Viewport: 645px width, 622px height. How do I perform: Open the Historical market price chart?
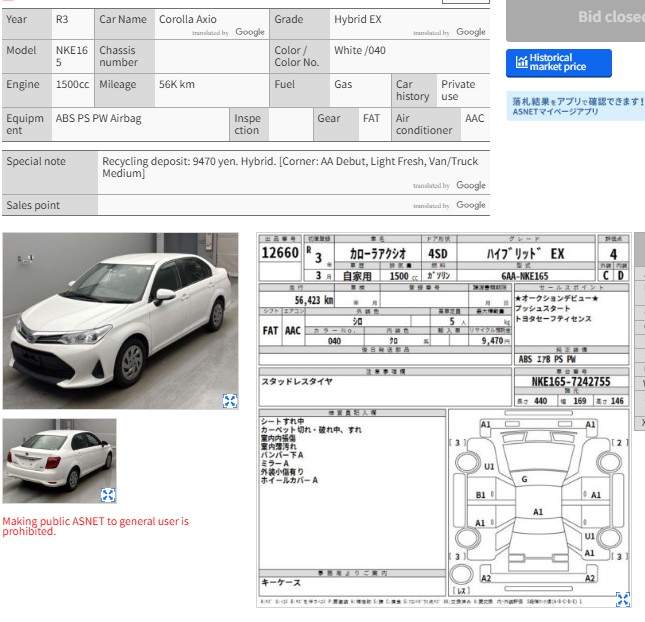pos(559,63)
